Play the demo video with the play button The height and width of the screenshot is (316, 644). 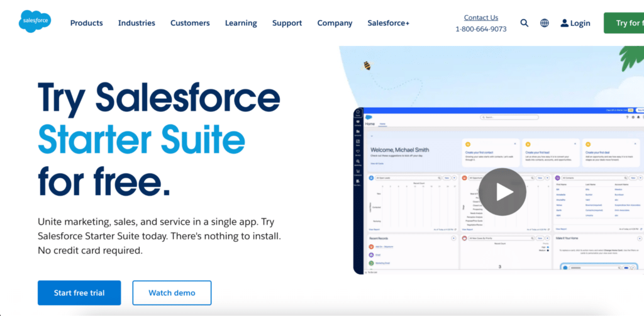click(502, 191)
